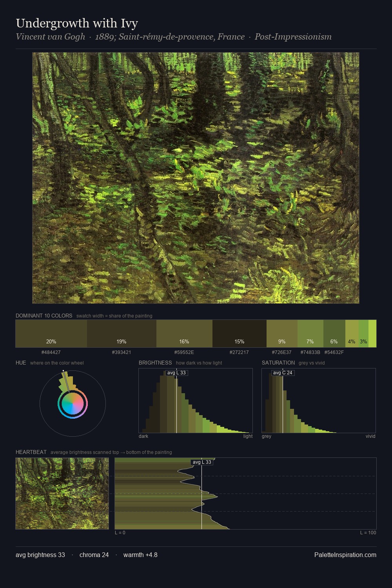Select the 7% swatch for color #74833B
This screenshot has width=392, height=588.
[x=310, y=334]
